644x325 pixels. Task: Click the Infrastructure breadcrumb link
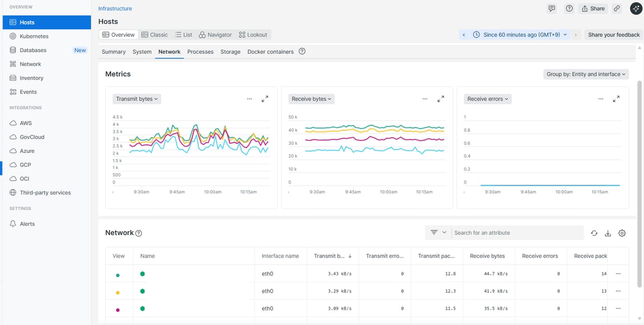115,9
